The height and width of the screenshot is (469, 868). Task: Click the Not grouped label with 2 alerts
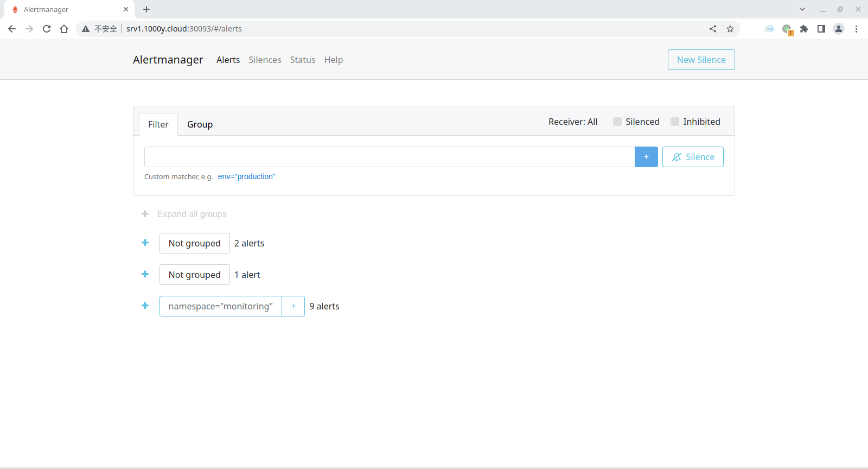coord(195,243)
